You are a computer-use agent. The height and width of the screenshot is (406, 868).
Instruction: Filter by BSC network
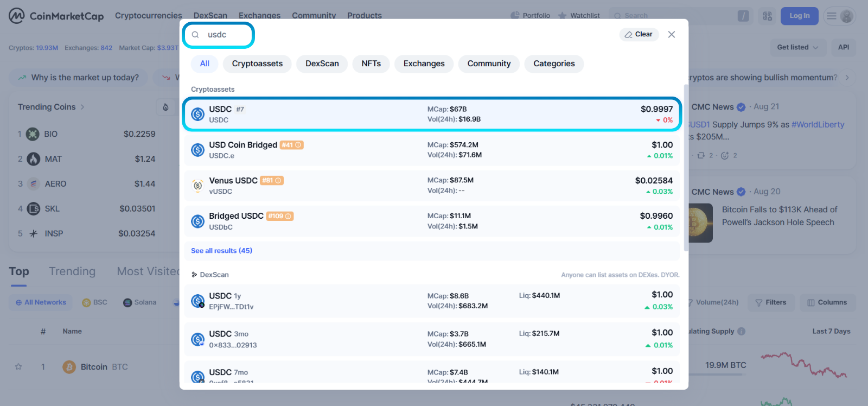[95, 302]
